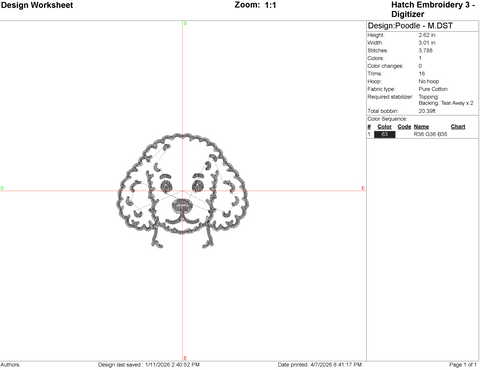The image size is (480, 370).
Task: Select the fabric type 'Pure Cotton'
Action: pos(433,89)
